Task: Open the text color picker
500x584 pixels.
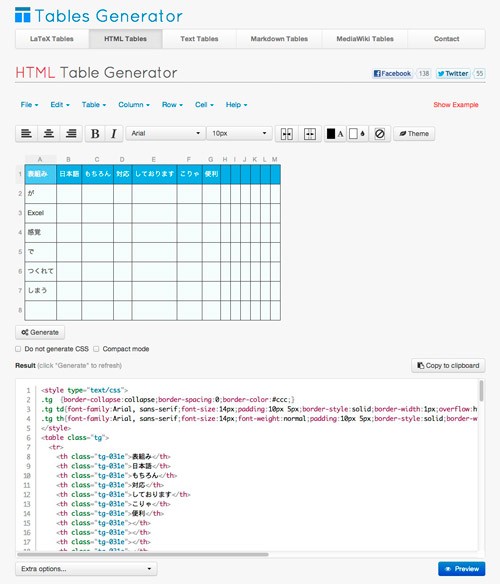Action: point(335,134)
